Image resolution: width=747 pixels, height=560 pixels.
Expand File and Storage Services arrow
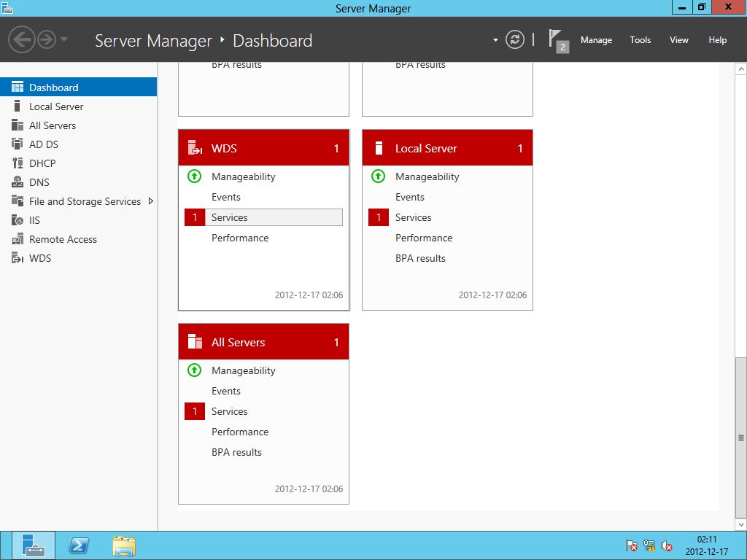[150, 201]
